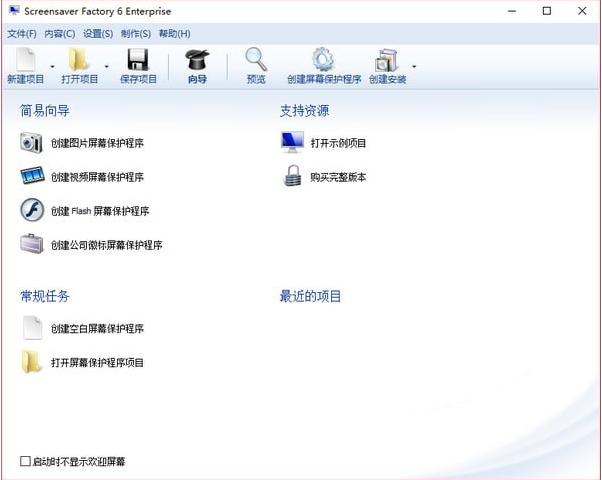The width and height of the screenshot is (602, 480).
Task: Click the 创建空白屏幕保护程序 link
Action: coord(98,329)
